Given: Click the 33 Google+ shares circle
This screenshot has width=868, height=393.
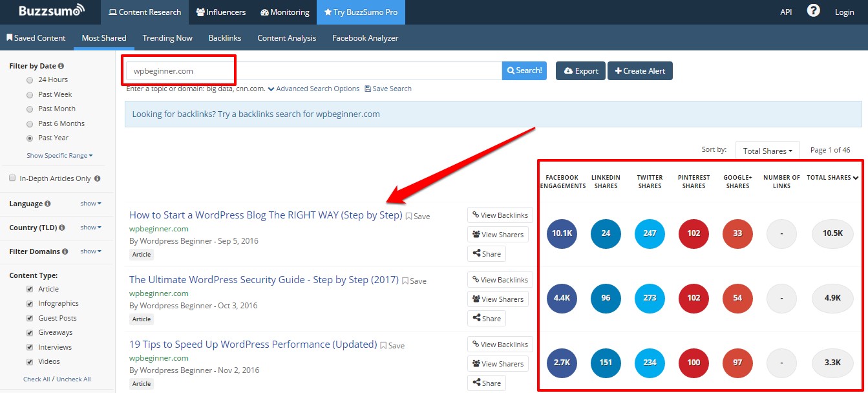Looking at the screenshot, I should (x=737, y=233).
